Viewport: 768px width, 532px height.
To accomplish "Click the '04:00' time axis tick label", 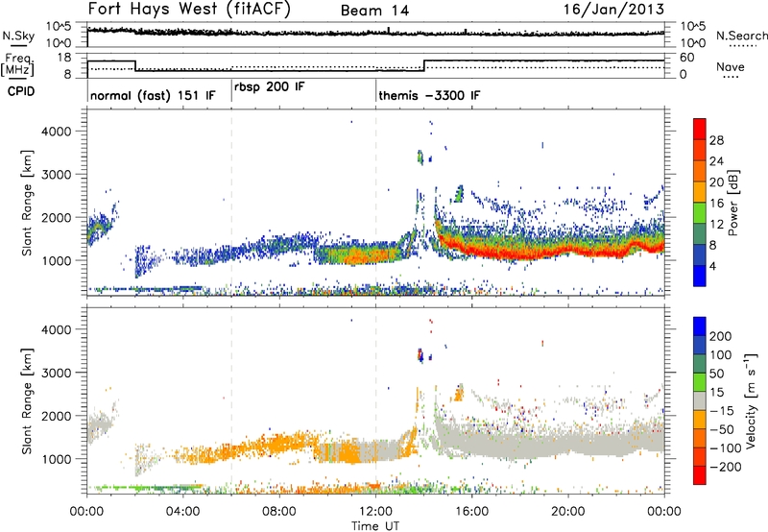I will click(x=183, y=512).
